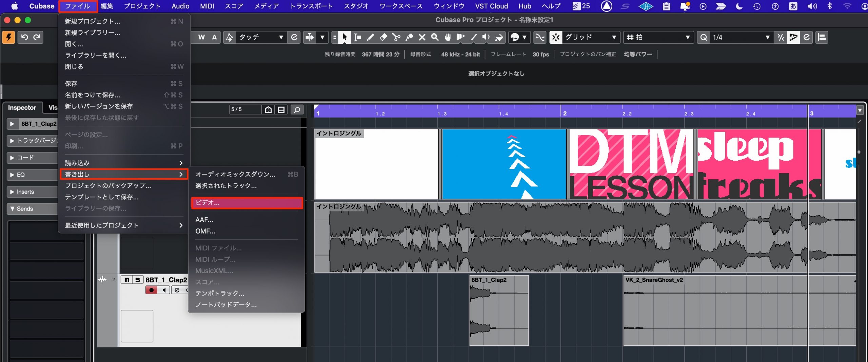Switch to the Inspector tab
The height and width of the screenshot is (362, 868).
[x=22, y=108]
